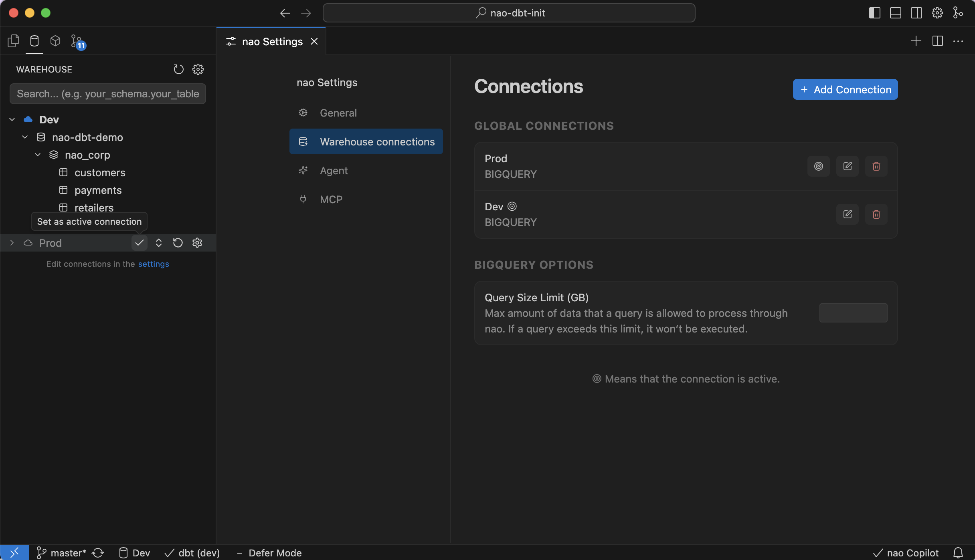This screenshot has height=560, width=975.
Task: Open the Explorer files view
Action: click(13, 41)
